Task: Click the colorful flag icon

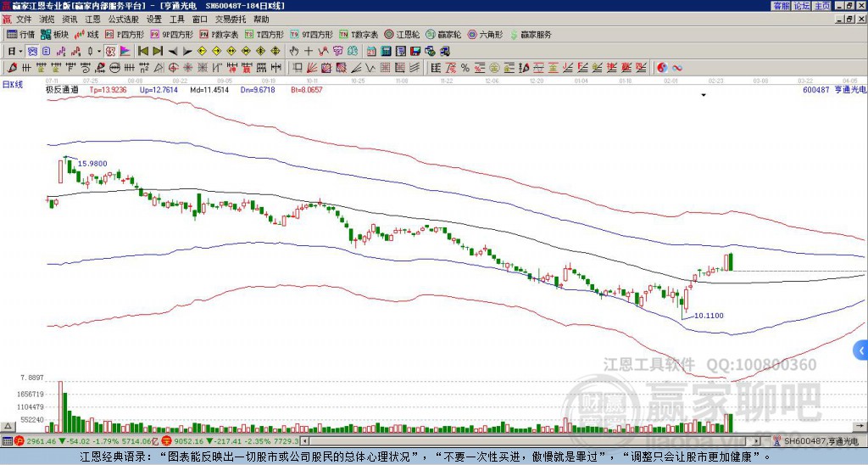Action: (125, 52)
